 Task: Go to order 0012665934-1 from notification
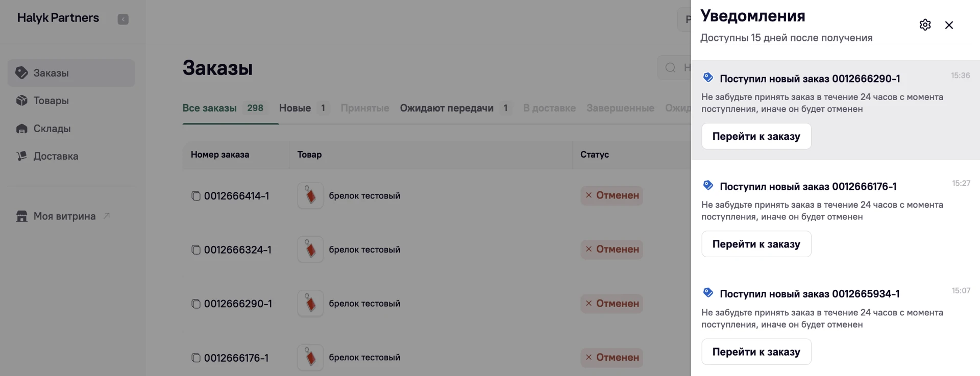[x=756, y=352]
